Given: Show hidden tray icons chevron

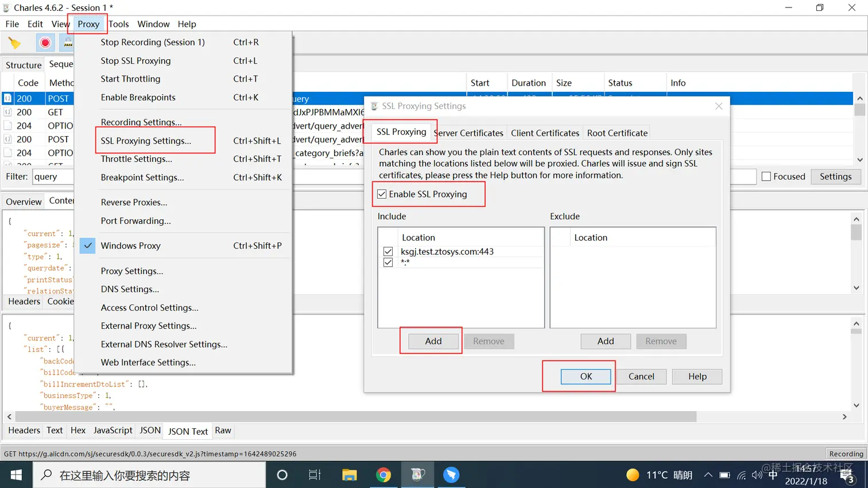Looking at the screenshot, I should [708, 475].
